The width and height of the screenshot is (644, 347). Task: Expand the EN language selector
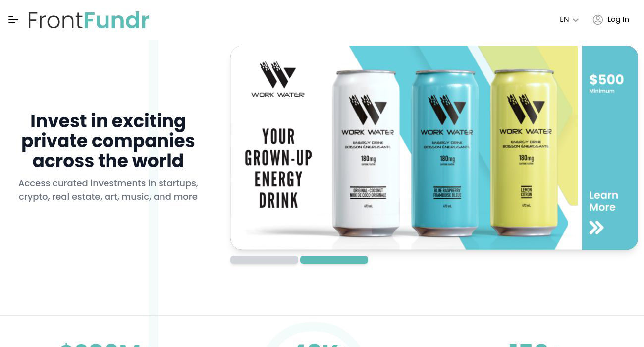pyautogui.click(x=569, y=20)
